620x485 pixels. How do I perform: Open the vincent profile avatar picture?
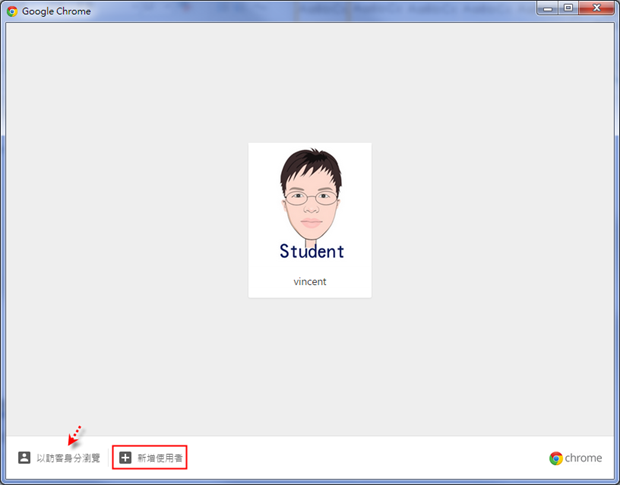tap(310, 204)
